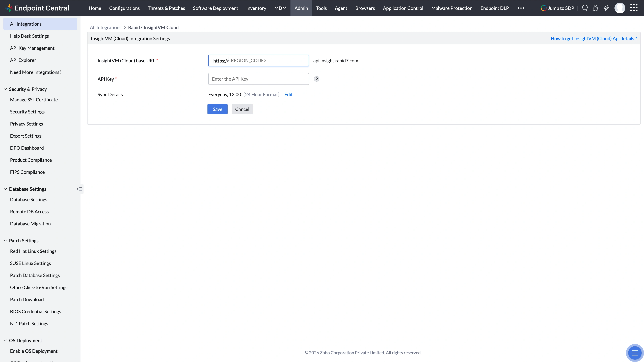Open Product Compliance
This screenshot has height=362, width=644.
[x=31, y=160]
